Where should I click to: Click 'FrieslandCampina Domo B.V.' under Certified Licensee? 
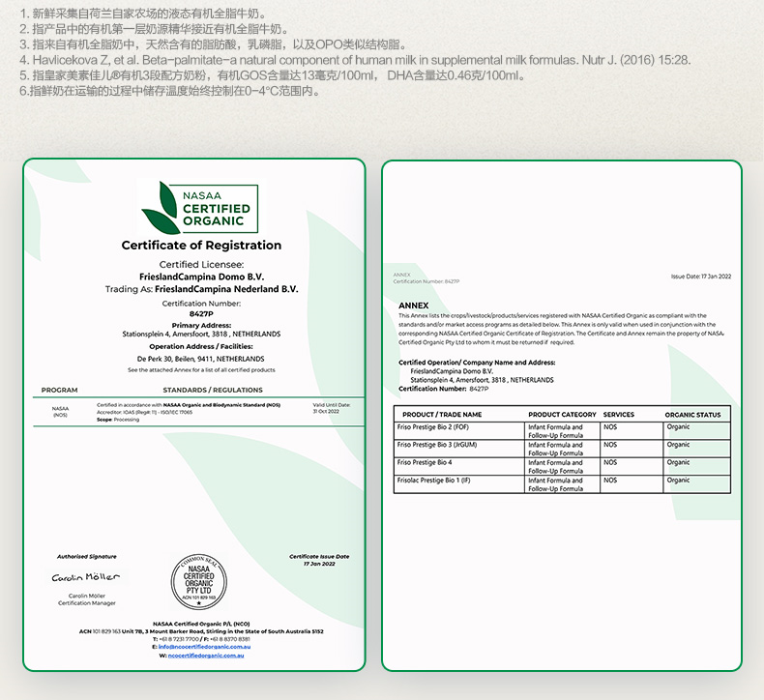click(201, 277)
